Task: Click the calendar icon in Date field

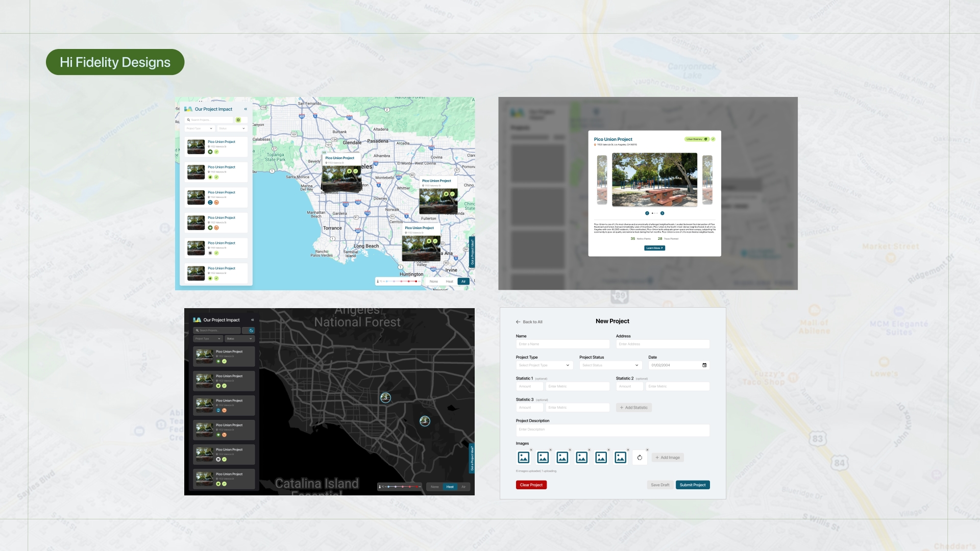Action: tap(704, 365)
